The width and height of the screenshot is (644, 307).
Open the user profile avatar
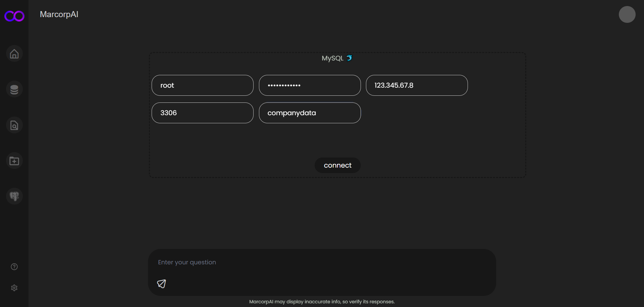pyautogui.click(x=627, y=14)
